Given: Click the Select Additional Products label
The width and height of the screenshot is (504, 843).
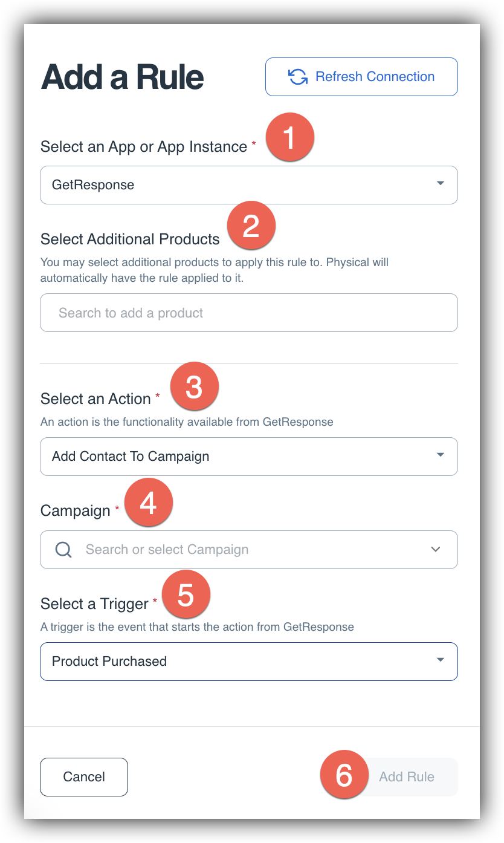Looking at the screenshot, I should click(x=130, y=239).
